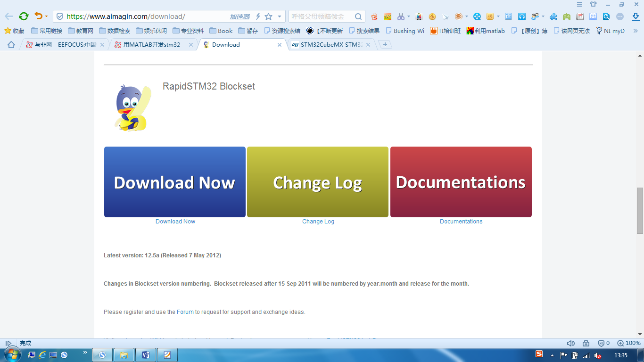Screen dimensions: 644x362
Task: Show more bookmarks with the double chevron
Action: (x=635, y=31)
